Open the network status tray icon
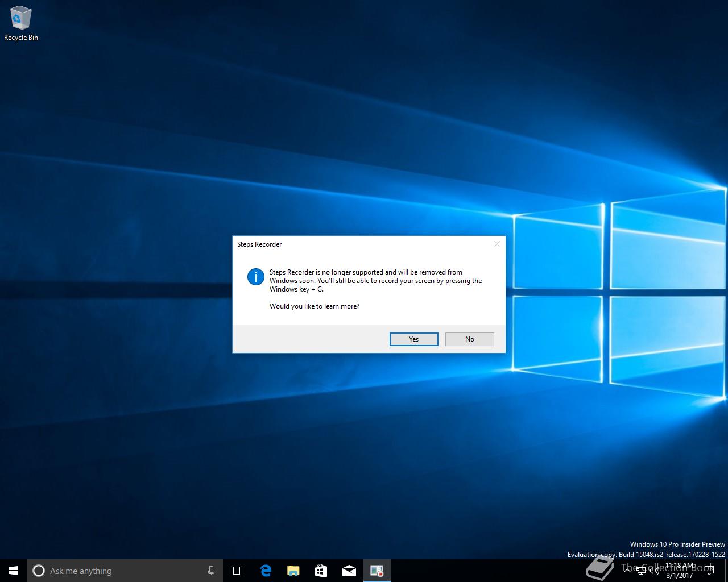This screenshot has width=728, height=582. coord(640,571)
